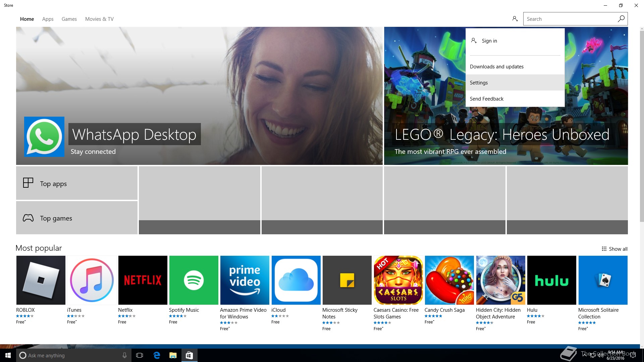Click the Top games controller icon
The width and height of the screenshot is (644, 362).
28,218
